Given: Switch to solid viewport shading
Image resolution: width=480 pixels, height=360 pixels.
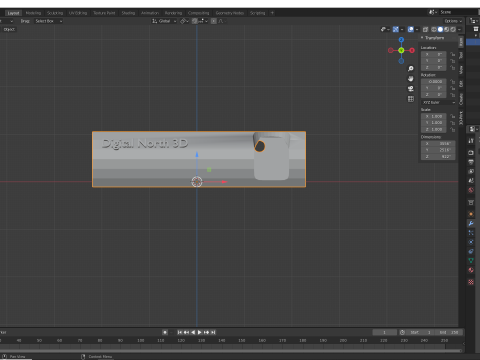Looking at the screenshot, I should click(440, 29).
